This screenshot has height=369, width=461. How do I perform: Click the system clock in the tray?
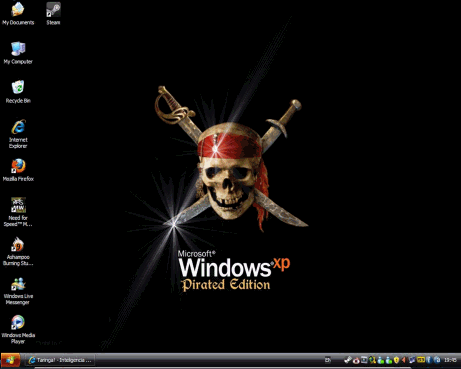(450, 360)
